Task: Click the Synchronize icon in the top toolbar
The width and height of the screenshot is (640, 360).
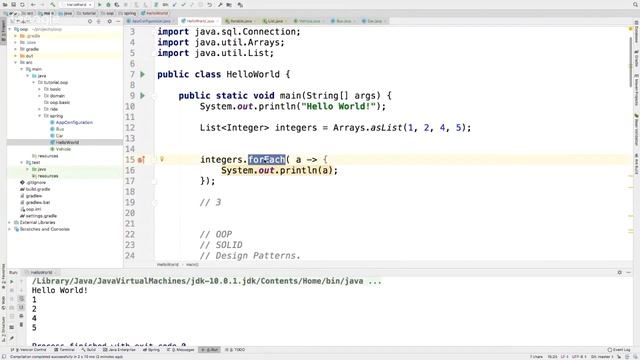Action: click(x=22, y=5)
